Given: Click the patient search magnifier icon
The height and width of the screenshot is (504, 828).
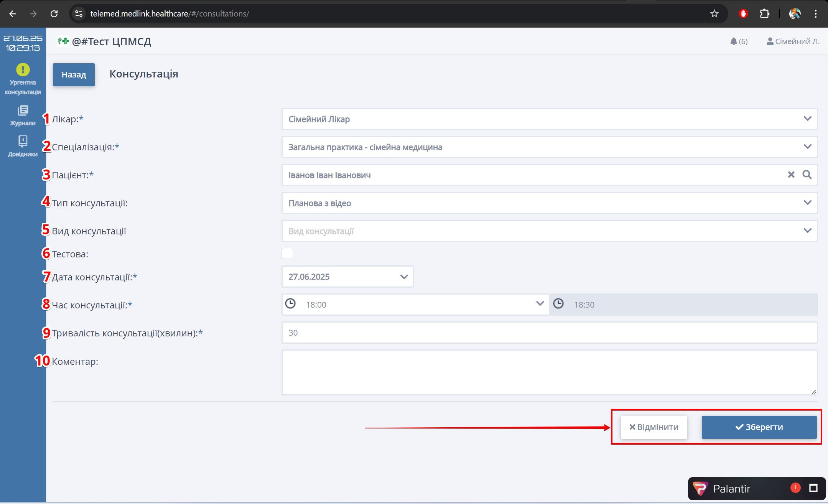Looking at the screenshot, I should (807, 175).
